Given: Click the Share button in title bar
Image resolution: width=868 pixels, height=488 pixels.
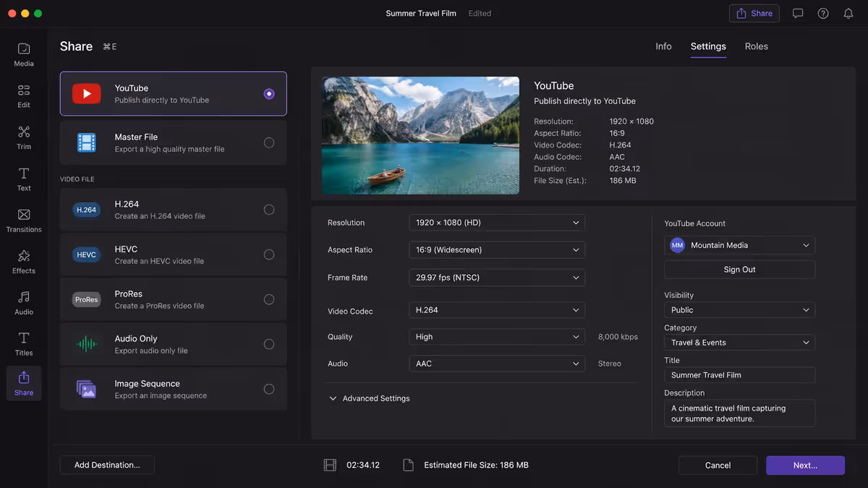Looking at the screenshot, I should [754, 13].
